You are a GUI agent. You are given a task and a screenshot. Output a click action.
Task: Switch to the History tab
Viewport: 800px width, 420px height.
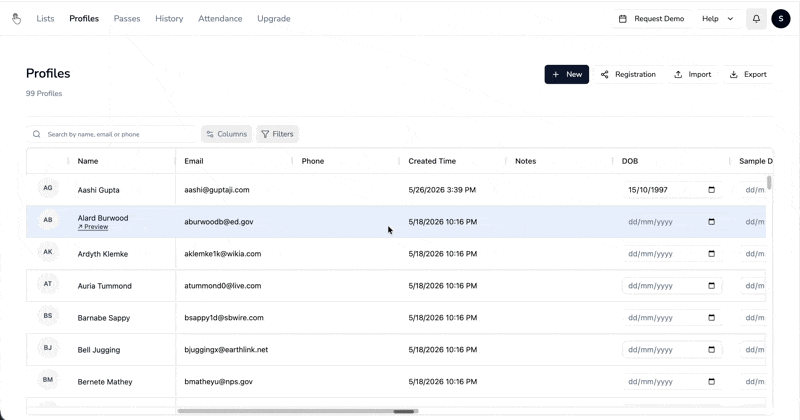(x=169, y=18)
